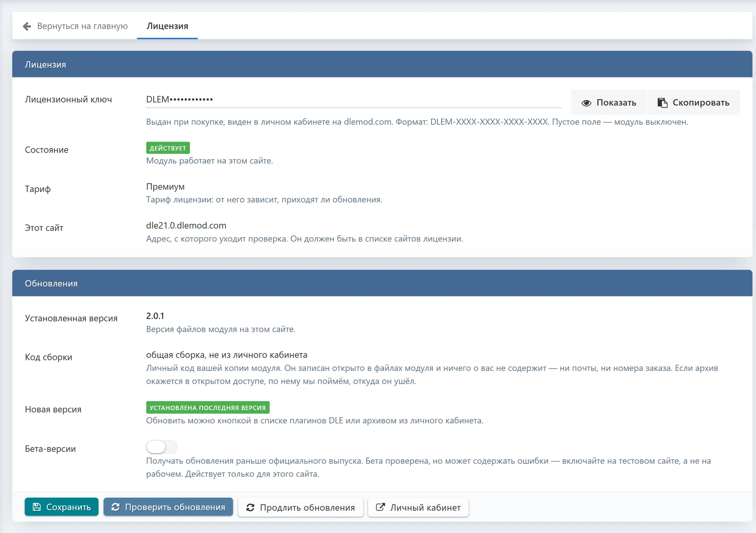
Task: Open the Вернуться на главную link
Action: point(82,26)
